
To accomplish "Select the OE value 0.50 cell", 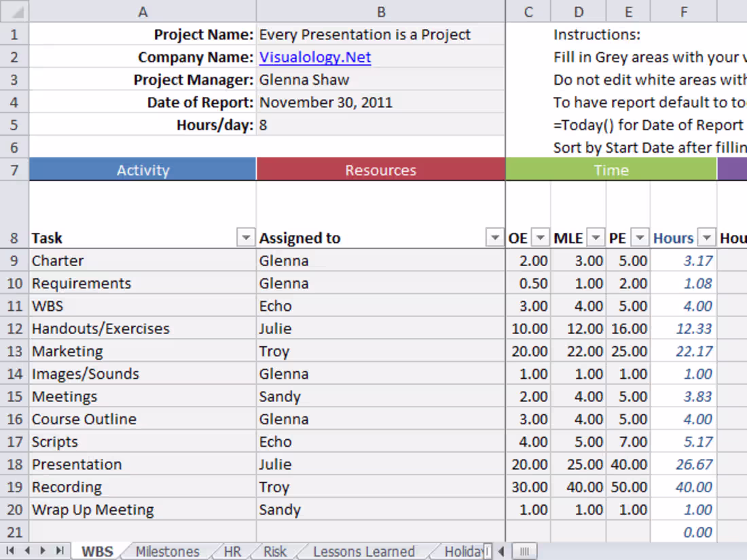I will point(528,283).
